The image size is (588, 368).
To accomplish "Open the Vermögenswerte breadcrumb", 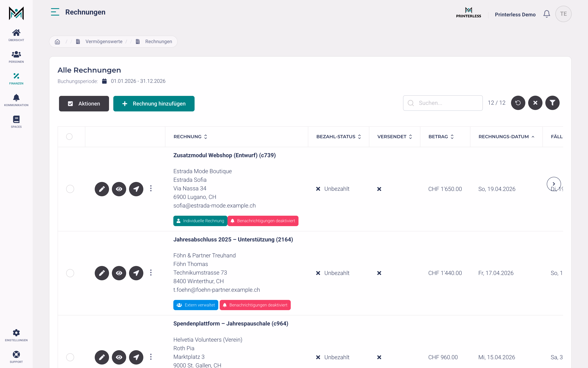I will (x=104, y=42).
